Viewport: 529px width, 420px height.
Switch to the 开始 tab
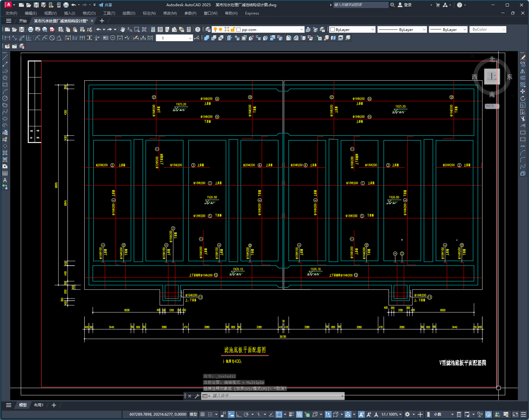23,21
